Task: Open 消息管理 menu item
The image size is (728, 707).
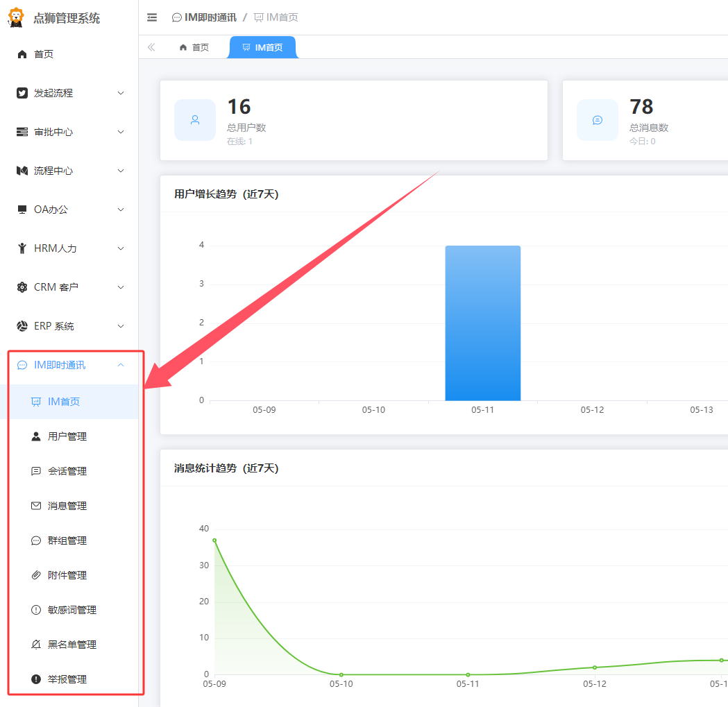Action: (69, 506)
